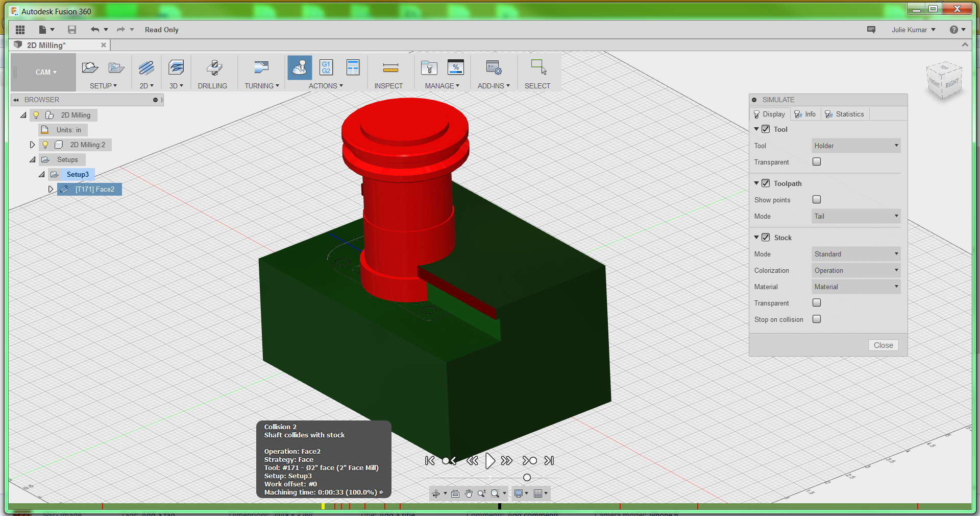Click the Add-Ins scripts icon
This screenshot has width=980, height=516.
tap(494, 67)
